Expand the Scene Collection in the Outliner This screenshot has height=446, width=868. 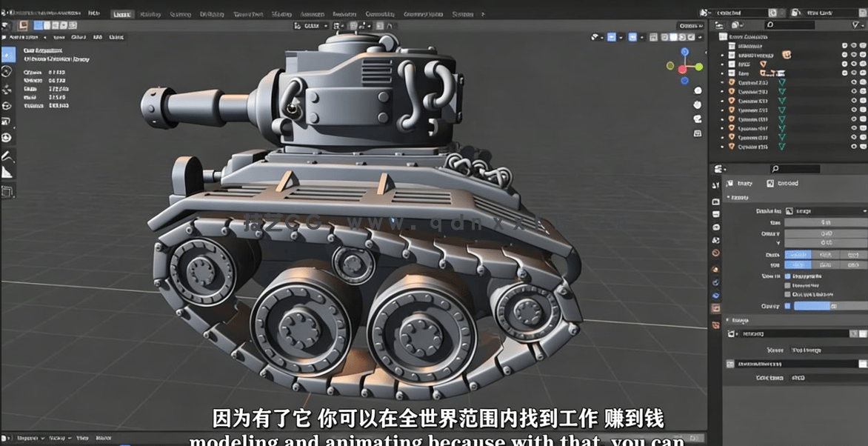click(715, 37)
